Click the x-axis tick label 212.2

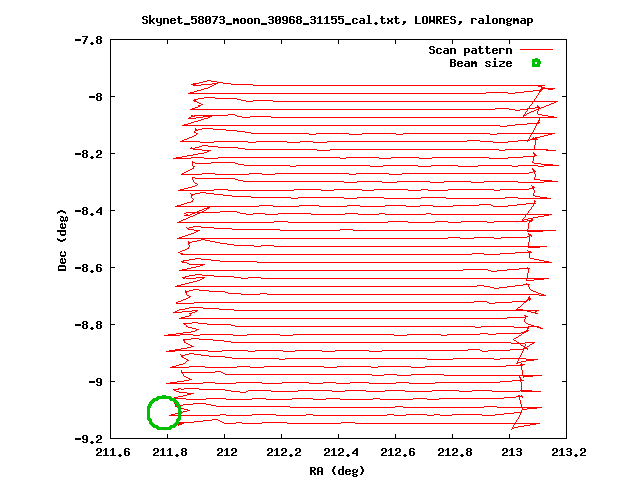284,452
